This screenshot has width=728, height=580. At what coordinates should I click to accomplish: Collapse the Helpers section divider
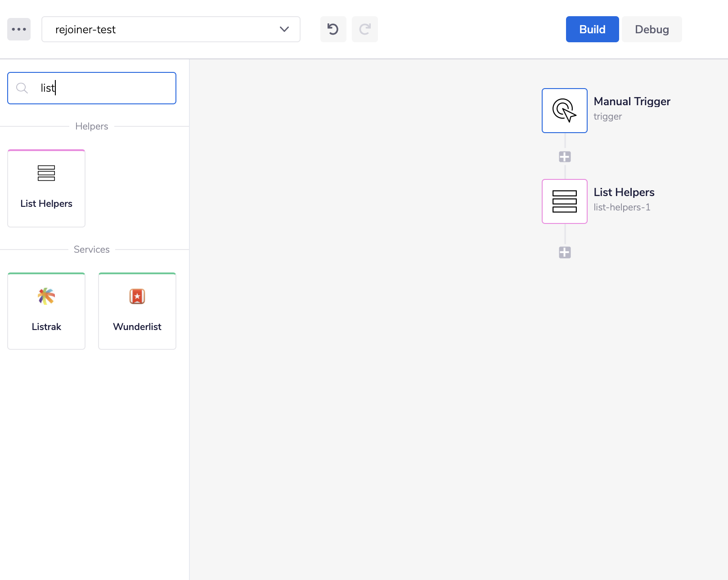click(91, 126)
